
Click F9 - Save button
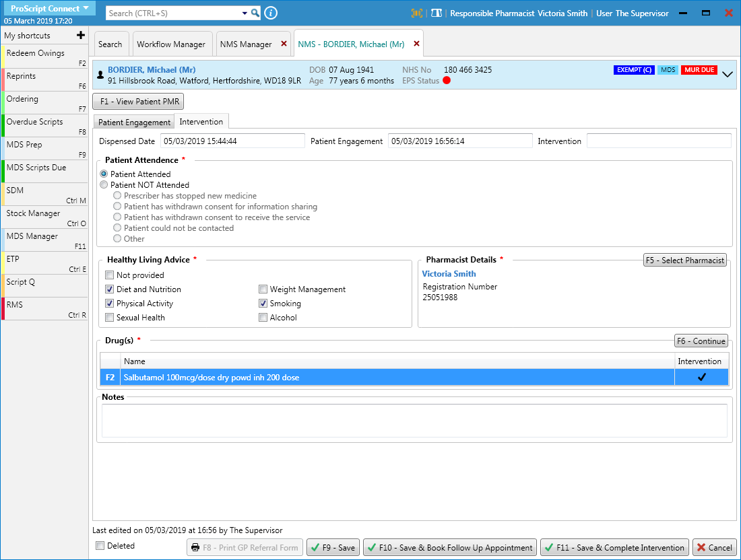[333, 547]
